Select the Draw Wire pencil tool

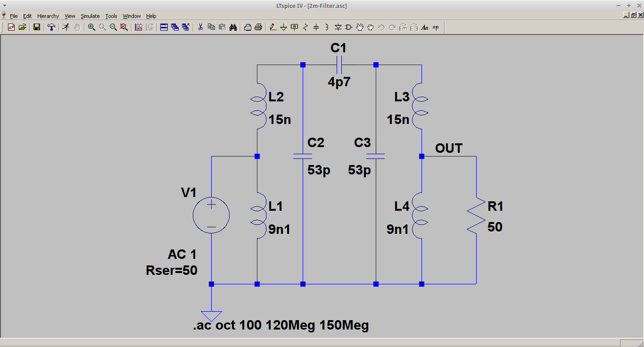coord(272,27)
